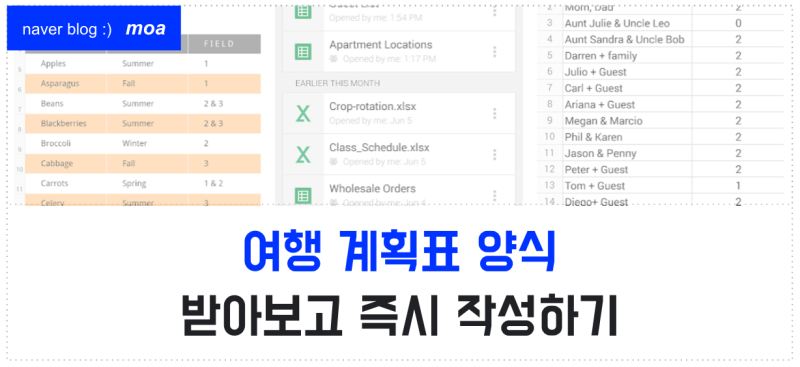Select the Asparagus cell
The height and width of the screenshot is (367, 800).
66,84
